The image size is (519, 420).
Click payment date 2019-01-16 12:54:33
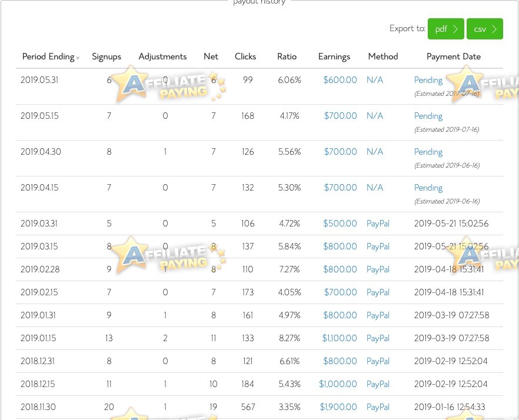[450, 406]
